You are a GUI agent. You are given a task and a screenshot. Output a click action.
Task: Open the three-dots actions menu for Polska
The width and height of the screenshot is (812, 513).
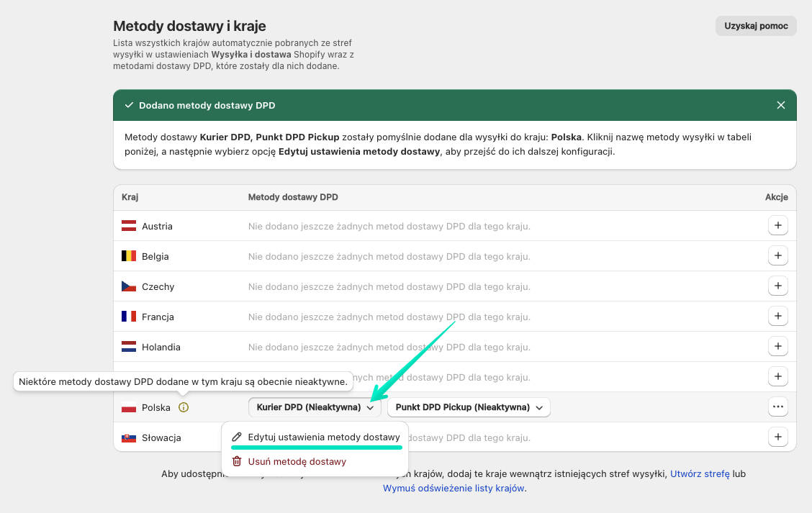coord(778,407)
